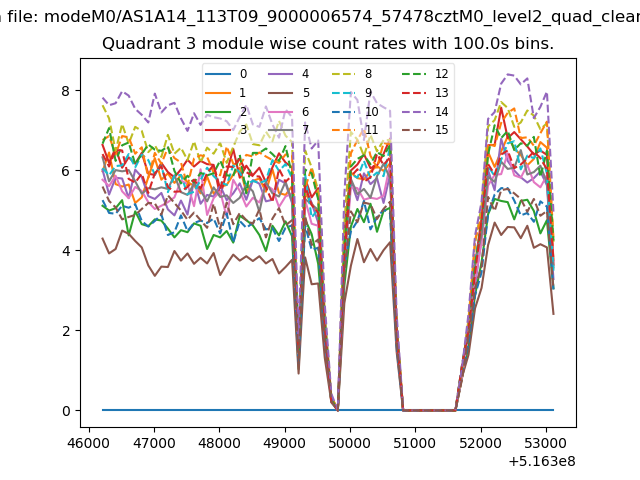The height and width of the screenshot is (480, 640).
Task: Click y-axis tick label 8
Action: tap(66, 91)
